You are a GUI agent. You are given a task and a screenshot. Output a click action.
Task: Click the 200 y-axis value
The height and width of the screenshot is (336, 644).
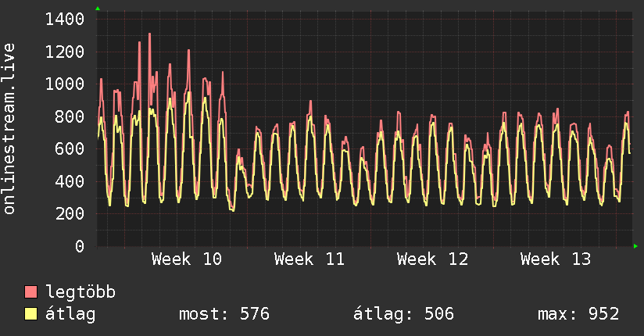click(x=70, y=213)
